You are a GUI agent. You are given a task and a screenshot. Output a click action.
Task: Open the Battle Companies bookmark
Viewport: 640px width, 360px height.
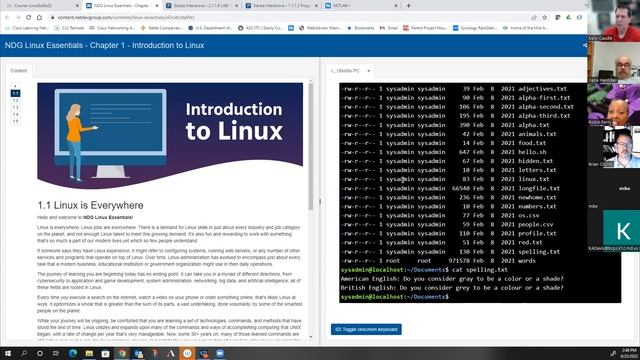coord(162,28)
